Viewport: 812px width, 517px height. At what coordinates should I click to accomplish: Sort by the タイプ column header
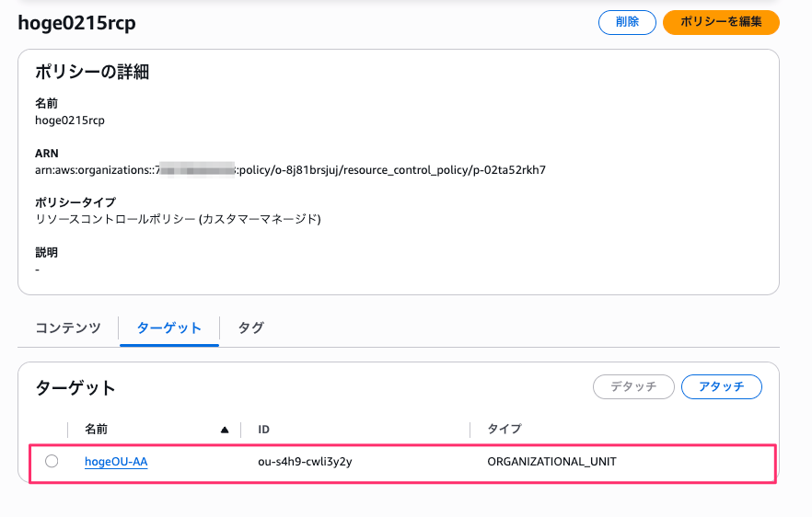tap(504, 430)
